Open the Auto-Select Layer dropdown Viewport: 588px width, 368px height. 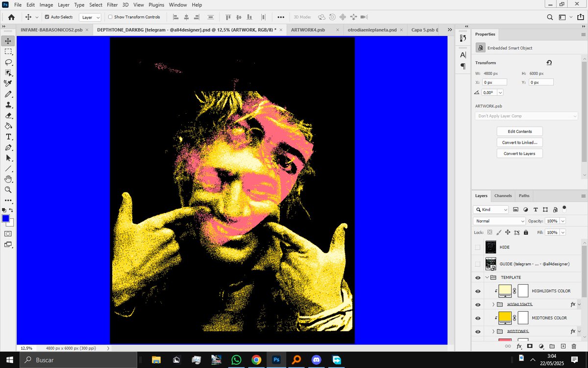tap(90, 17)
